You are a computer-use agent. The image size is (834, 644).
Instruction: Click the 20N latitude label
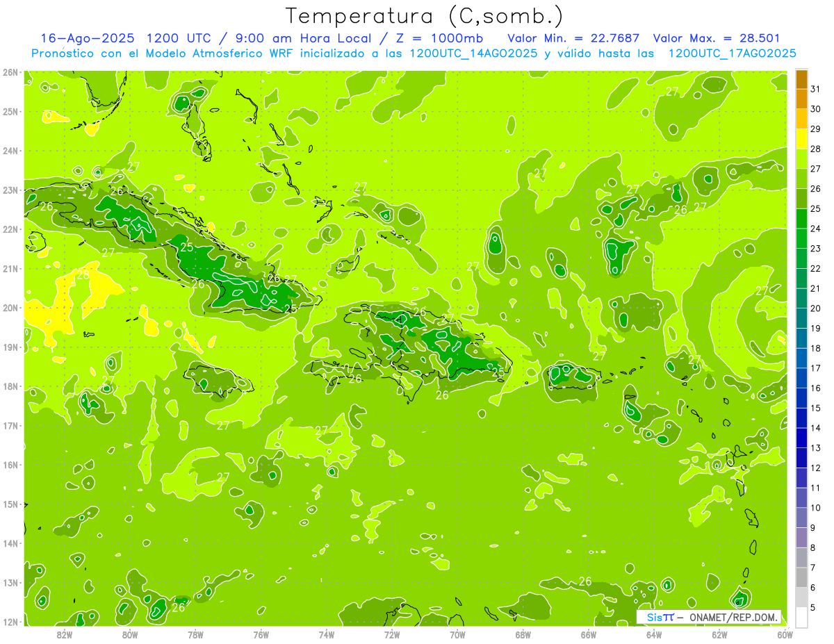10,308
